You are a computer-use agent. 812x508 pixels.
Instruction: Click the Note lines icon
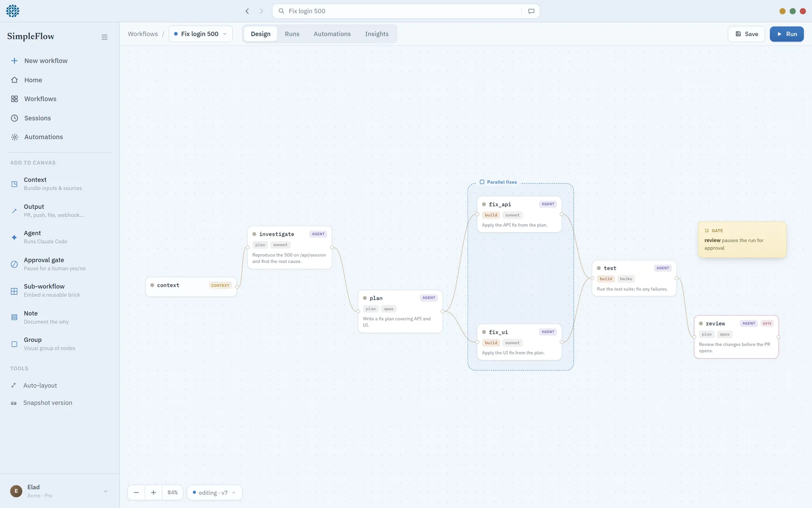click(x=14, y=317)
